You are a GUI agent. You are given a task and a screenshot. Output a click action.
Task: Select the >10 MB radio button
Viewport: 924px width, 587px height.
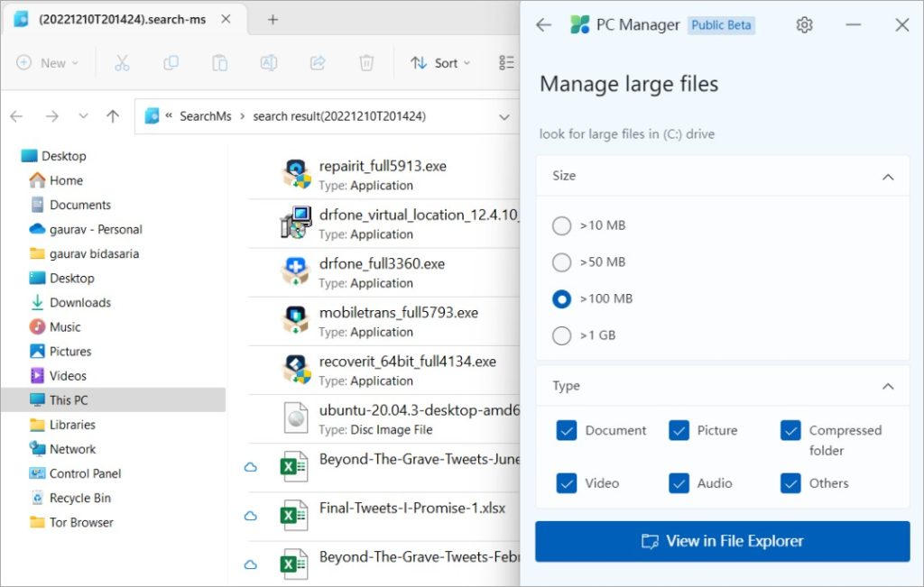pos(562,225)
